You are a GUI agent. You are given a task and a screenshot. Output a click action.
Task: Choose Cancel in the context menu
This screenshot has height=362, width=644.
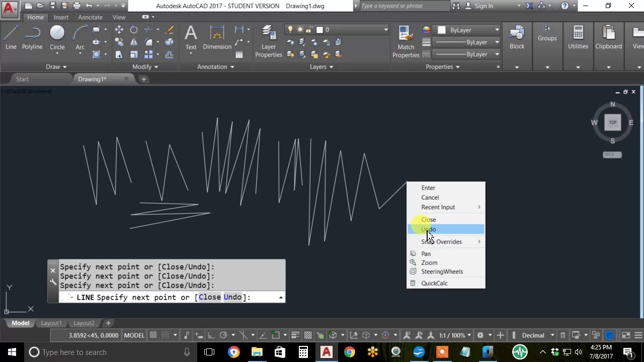(x=446, y=198)
